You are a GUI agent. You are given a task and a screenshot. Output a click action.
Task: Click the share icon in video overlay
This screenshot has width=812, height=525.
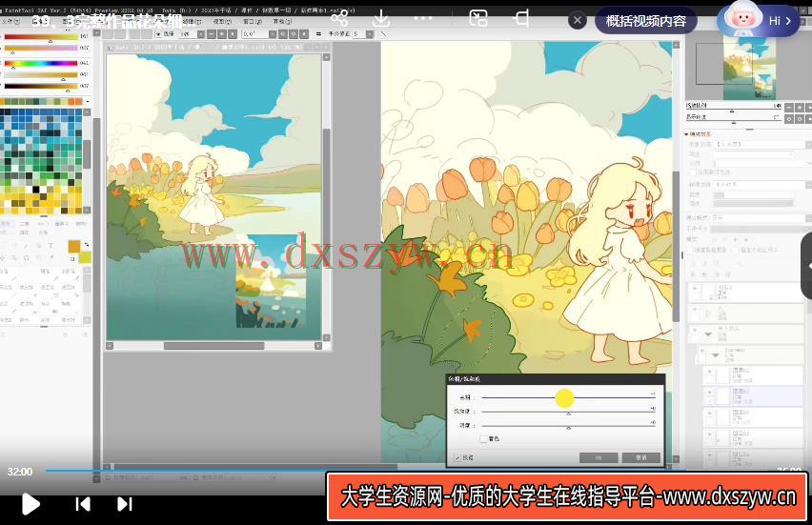(339, 19)
